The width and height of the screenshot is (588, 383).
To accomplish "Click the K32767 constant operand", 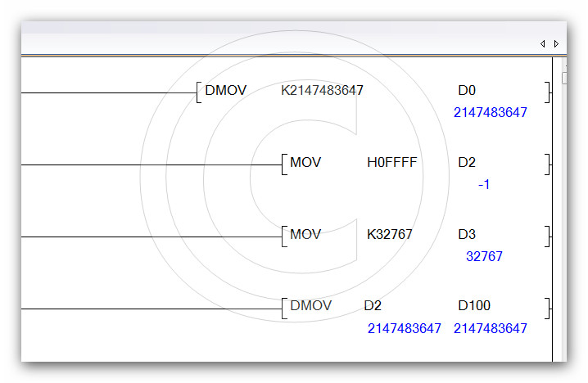I will (390, 234).
